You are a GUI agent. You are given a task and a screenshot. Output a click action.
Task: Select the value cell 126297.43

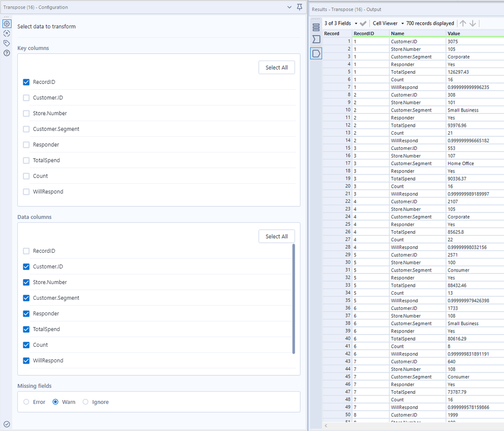coord(475,72)
